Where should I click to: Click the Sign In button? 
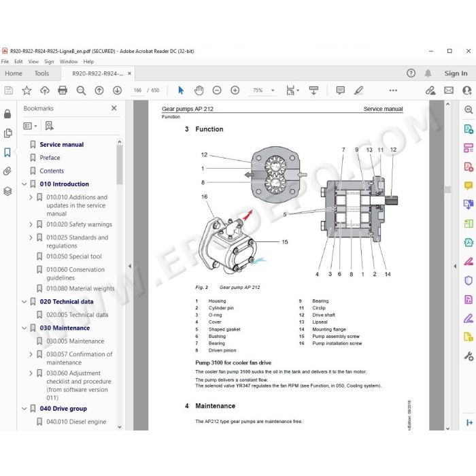(x=456, y=73)
